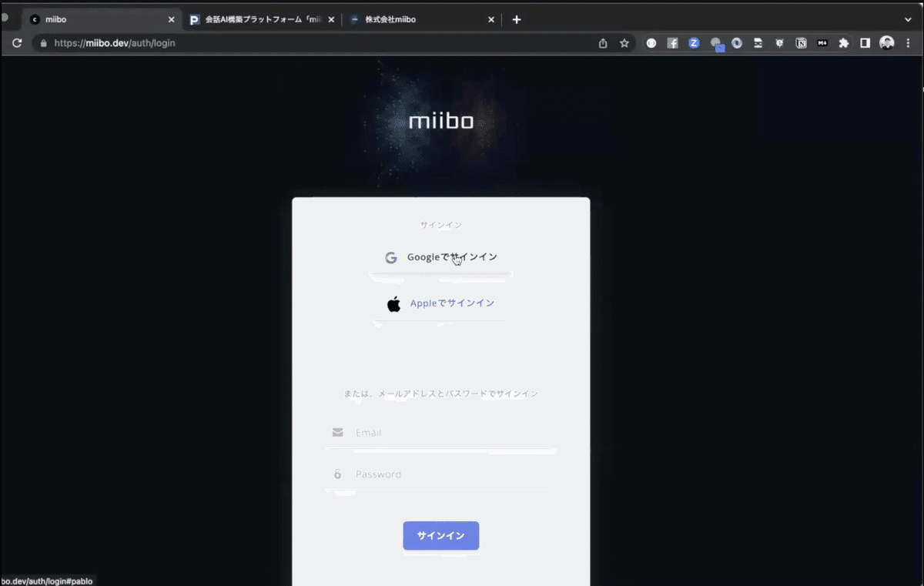Viewport: 924px width, 586px height.
Task: Sign in with the Google button
Action: [x=441, y=257]
